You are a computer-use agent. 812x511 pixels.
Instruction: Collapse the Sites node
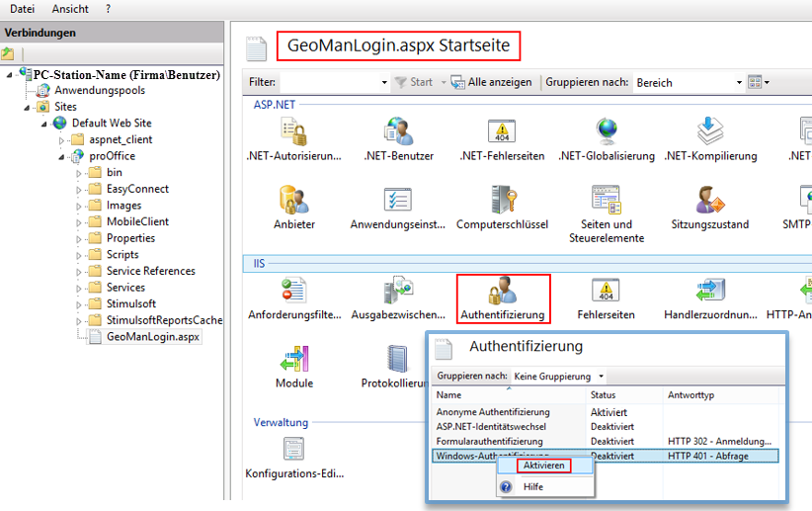pos(27,108)
